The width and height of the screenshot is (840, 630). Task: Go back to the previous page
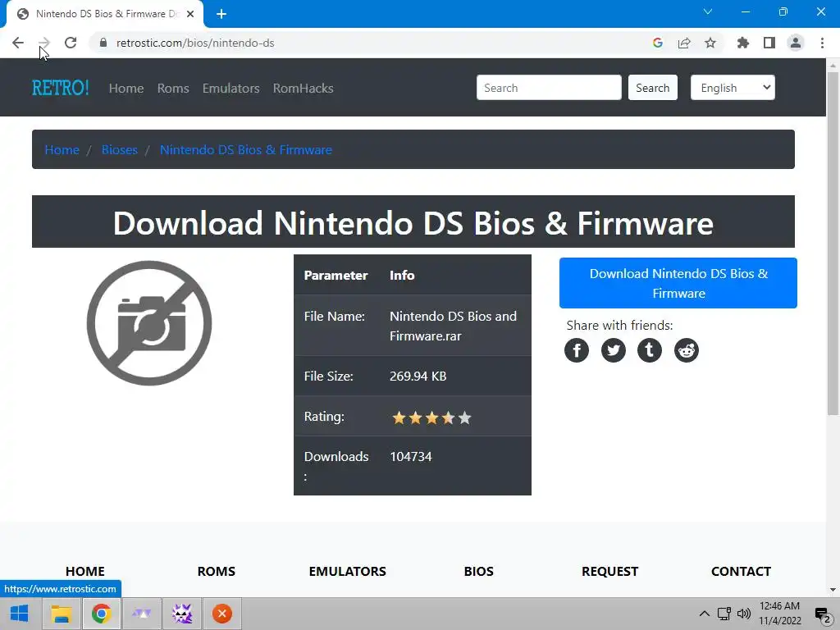pyautogui.click(x=18, y=43)
